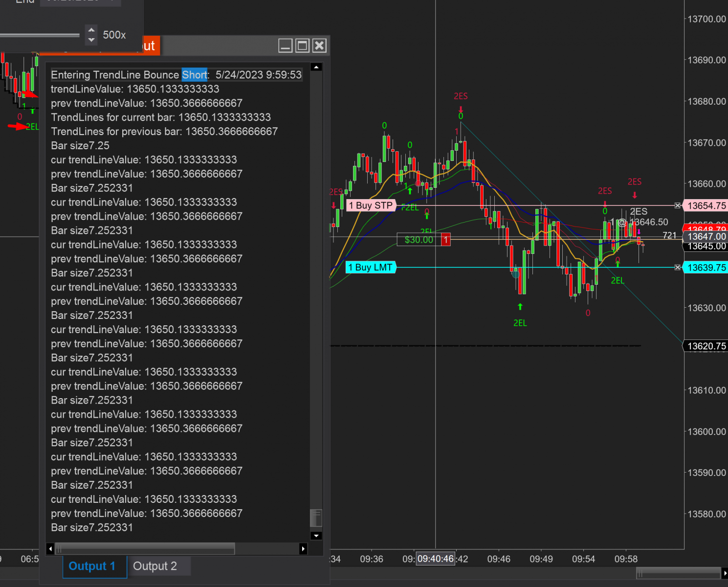Click the green up arrow above the lowest 2EL label
This screenshot has width=728, height=587.
click(x=520, y=307)
